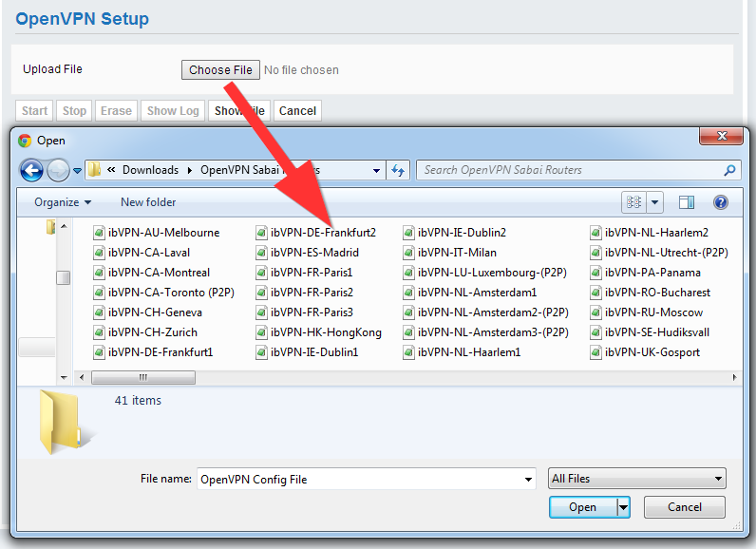Toggle the preview pane icon
This screenshot has height=549, width=756.
687,202
